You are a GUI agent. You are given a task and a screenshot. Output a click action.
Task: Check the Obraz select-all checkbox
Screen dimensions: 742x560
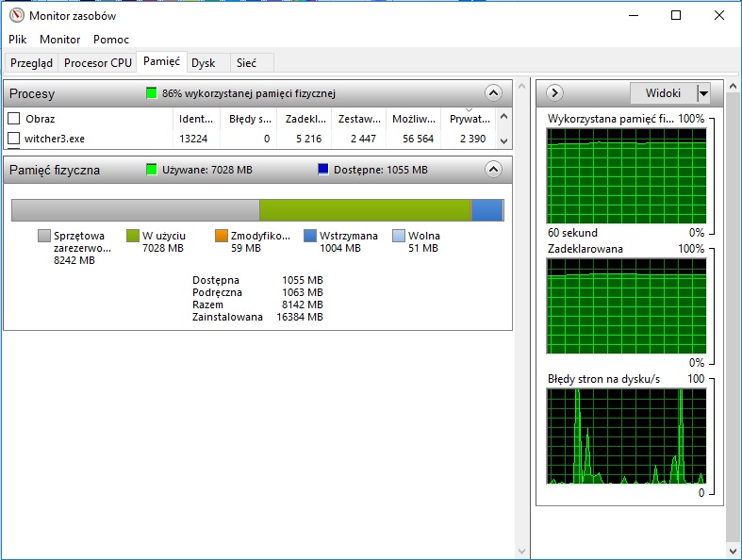pyautogui.click(x=14, y=119)
